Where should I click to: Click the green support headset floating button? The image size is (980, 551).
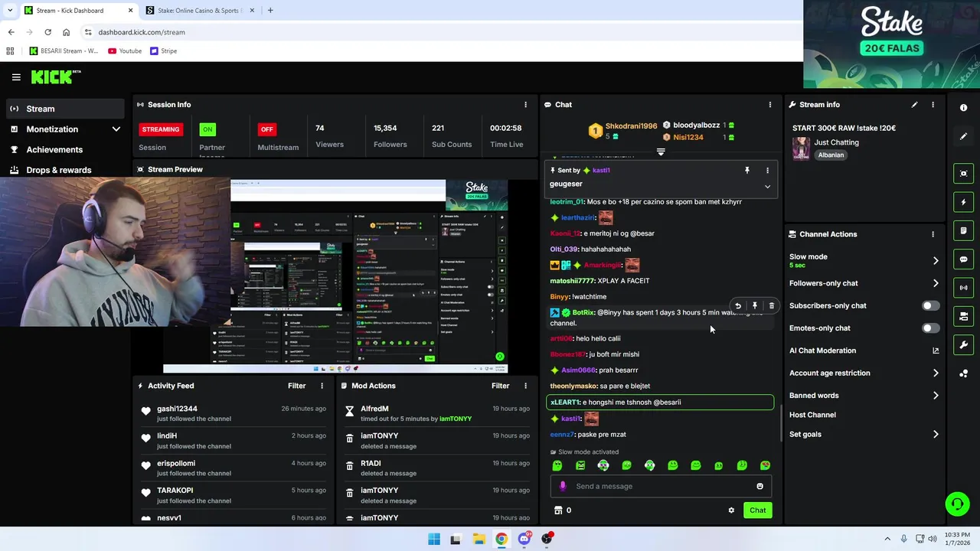pyautogui.click(x=957, y=504)
